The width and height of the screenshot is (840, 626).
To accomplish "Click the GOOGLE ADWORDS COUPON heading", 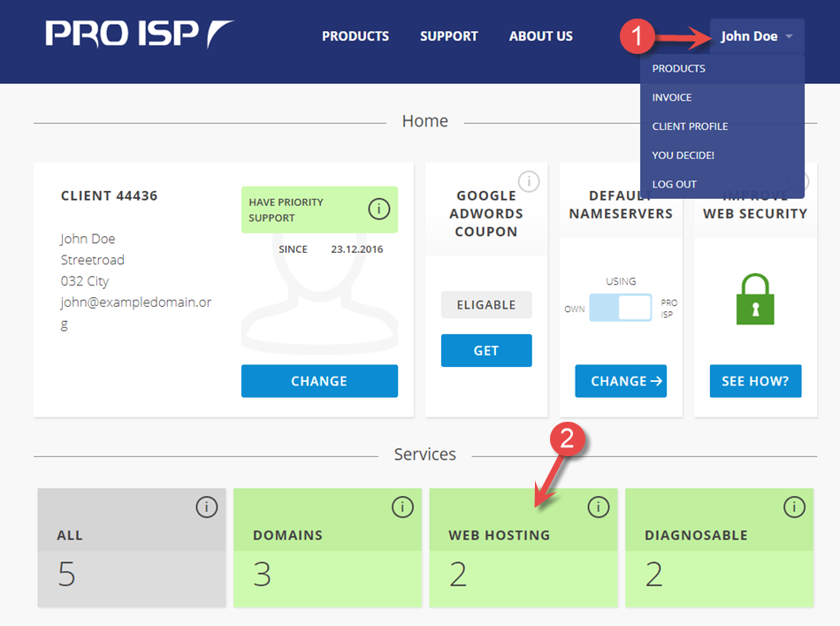I will pyautogui.click(x=486, y=214).
